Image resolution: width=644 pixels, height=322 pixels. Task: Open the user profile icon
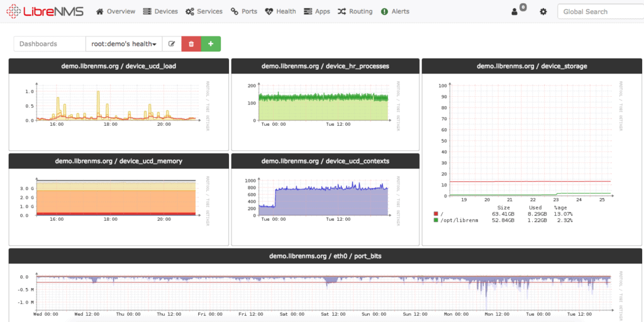(514, 12)
